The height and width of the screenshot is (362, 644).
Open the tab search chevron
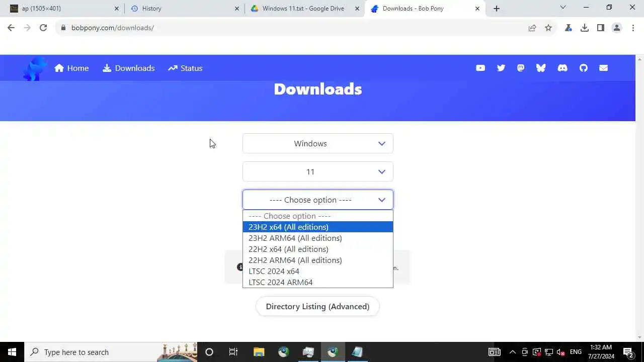(563, 8)
